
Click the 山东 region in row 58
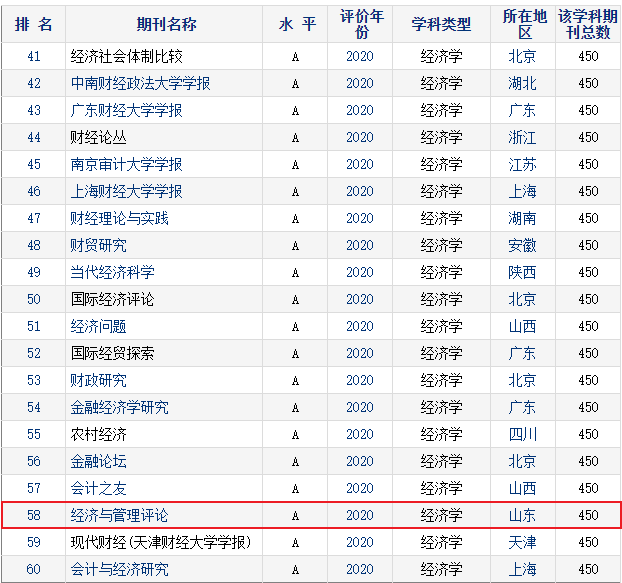point(522,515)
